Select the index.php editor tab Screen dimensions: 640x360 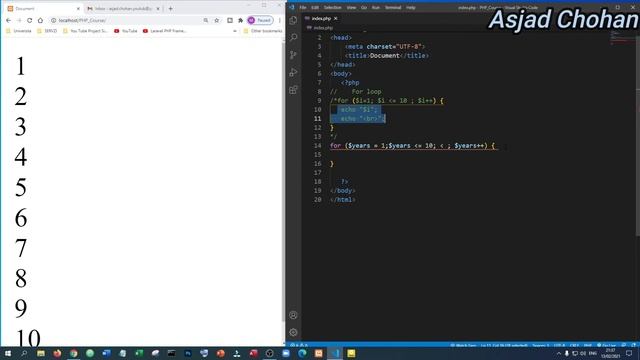pyautogui.click(x=321, y=18)
